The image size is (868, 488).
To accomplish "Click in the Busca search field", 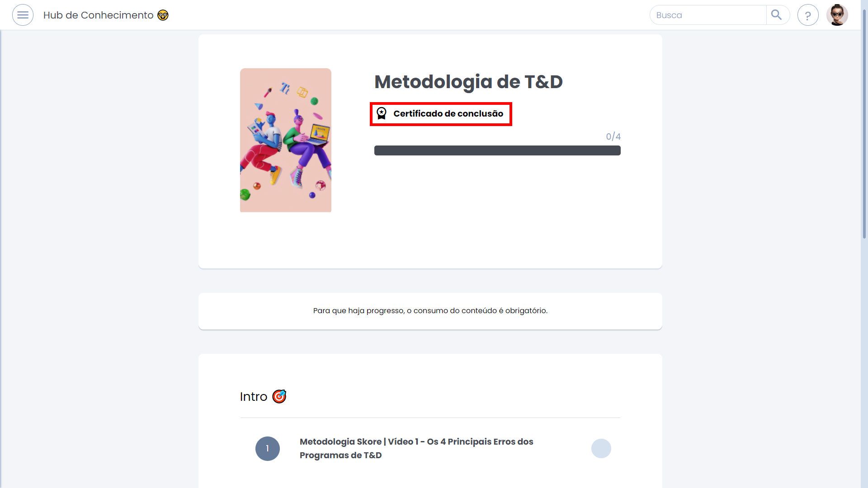I will point(708,15).
